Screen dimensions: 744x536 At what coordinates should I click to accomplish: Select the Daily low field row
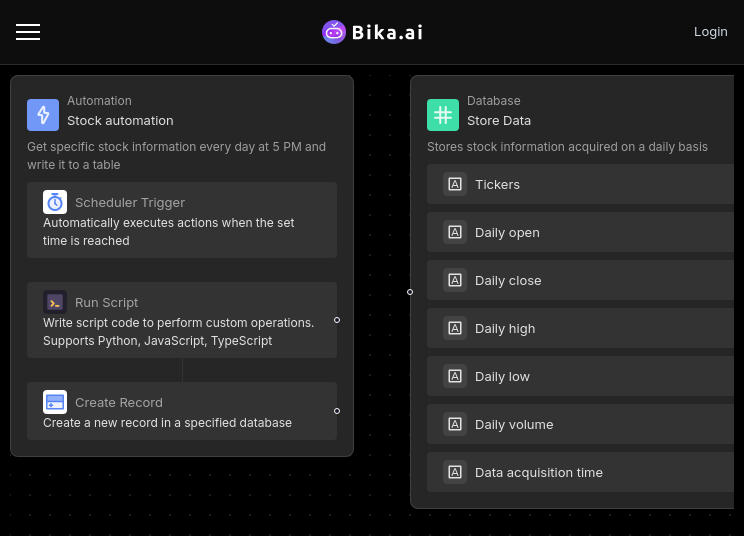coord(580,376)
